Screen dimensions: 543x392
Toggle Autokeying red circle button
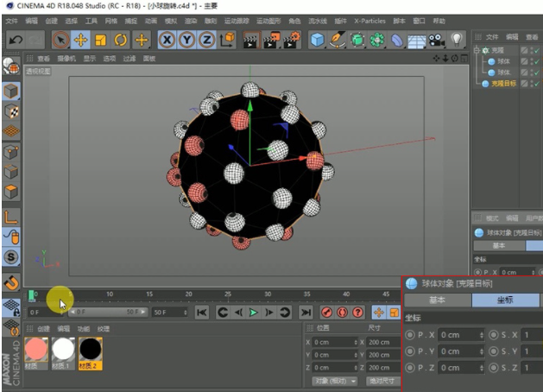click(x=342, y=313)
